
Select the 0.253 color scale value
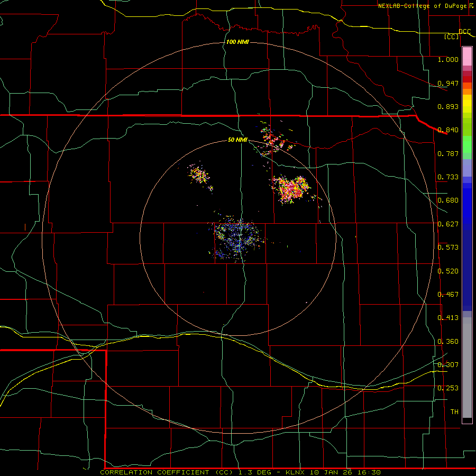click(448, 388)
